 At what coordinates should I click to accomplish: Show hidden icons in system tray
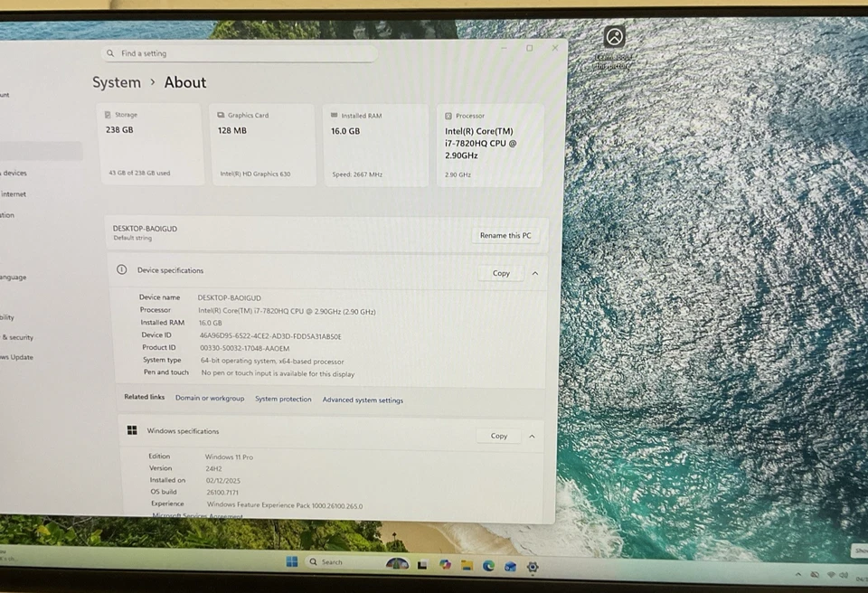click(x=797, y=574)
